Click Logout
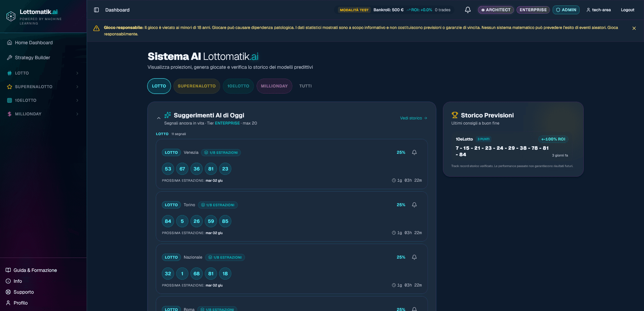 point(628,10)
